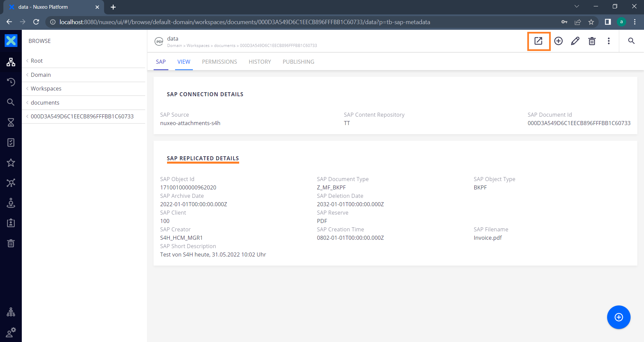Click the Z_MF_BKPF document type value

click(x=331, y=187)
